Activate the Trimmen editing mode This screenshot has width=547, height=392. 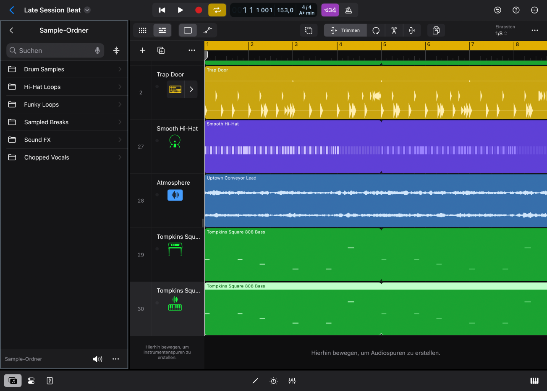pyautogui.click(x=345, y=30)
